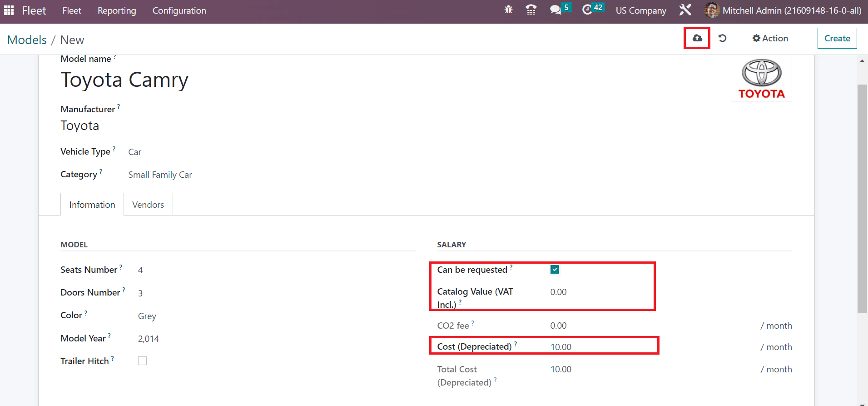This screenshot has width=868, height=406.
Task: Edit the Model name Toyota Camry field
Action: click(x=124, y=80)
